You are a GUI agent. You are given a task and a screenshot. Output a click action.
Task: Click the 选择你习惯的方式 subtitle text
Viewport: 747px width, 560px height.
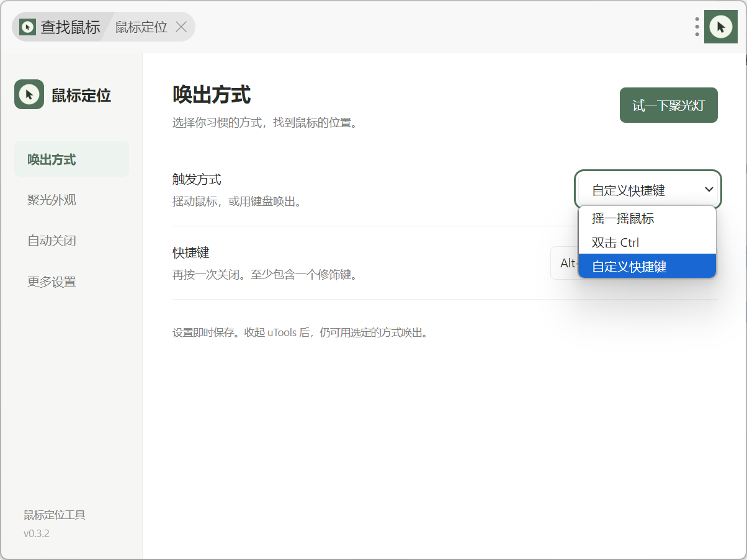pos(265,123)
